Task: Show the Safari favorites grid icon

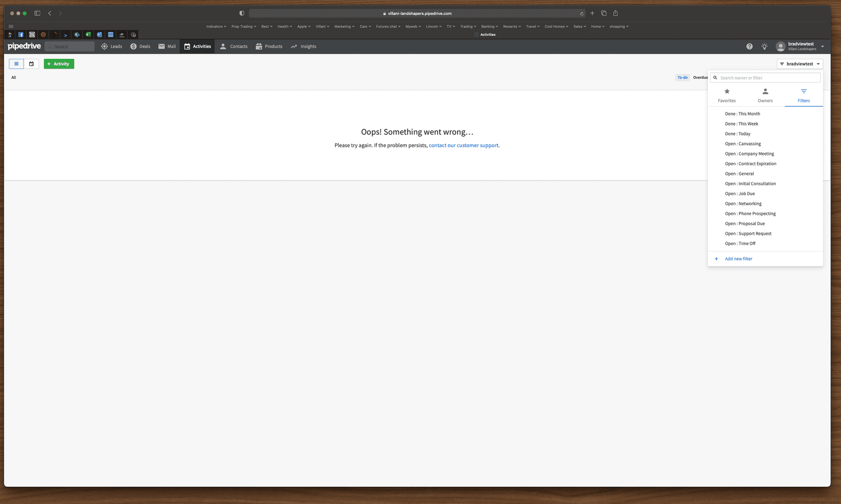Action: [11, 27]
